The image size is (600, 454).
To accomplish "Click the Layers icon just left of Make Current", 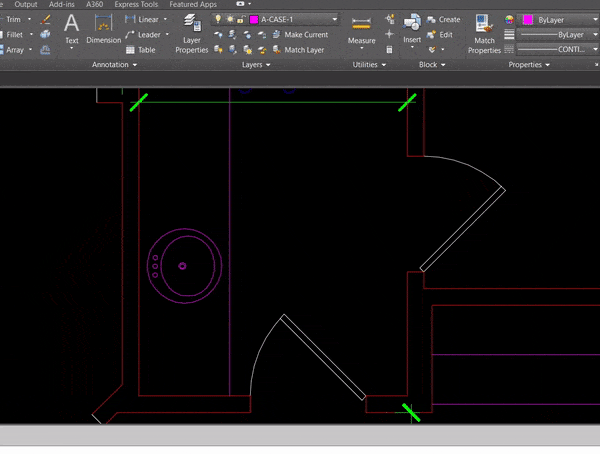I will click(262, 35).
